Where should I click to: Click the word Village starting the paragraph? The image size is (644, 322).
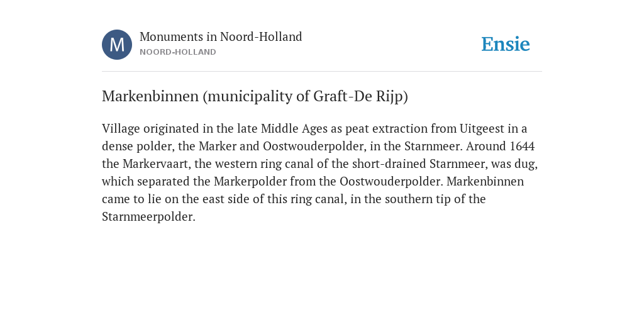pyautogui.click(x=121, y=128)
